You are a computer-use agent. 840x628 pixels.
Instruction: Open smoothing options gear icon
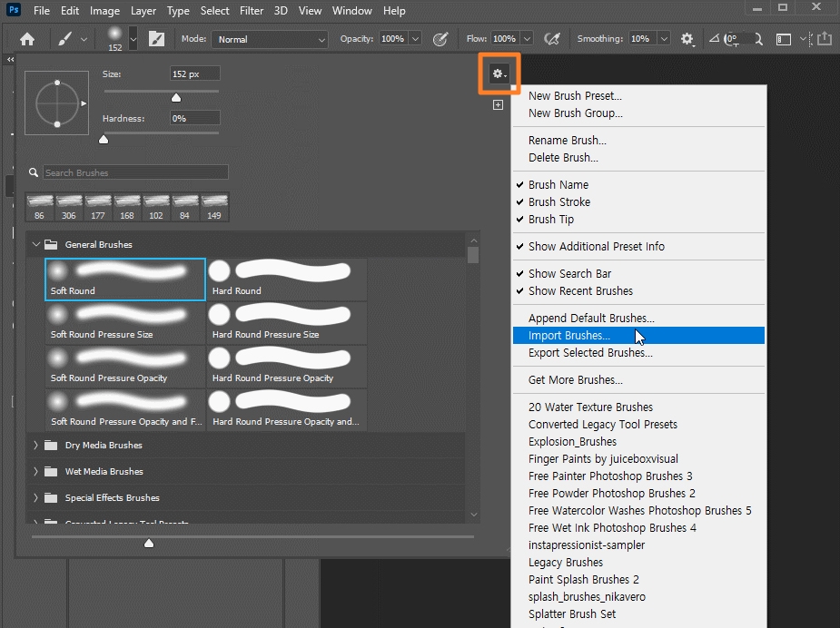tap(687, 39)
